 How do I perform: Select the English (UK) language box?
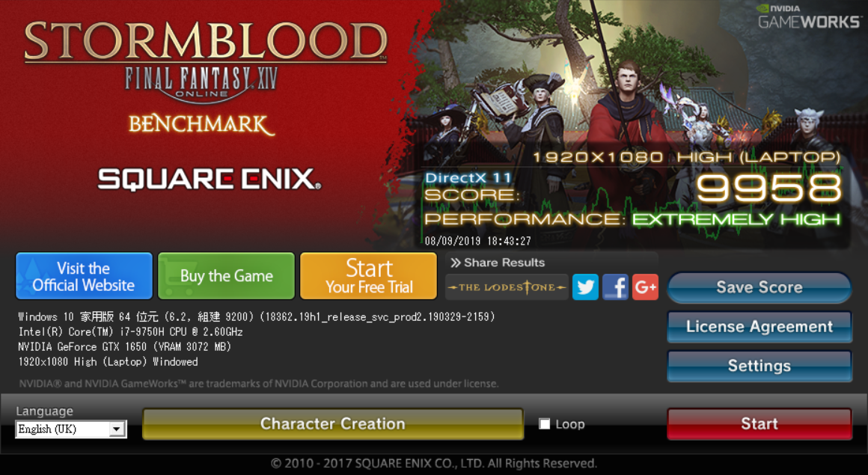(71, 429)
